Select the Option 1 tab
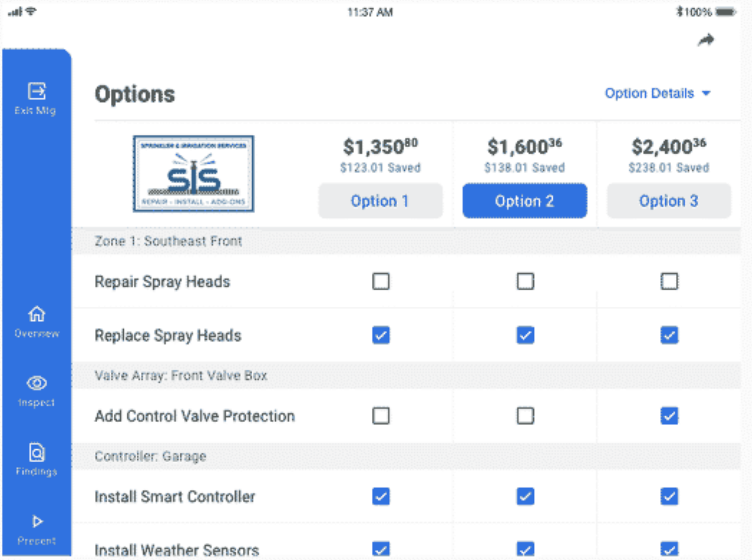The image size is (752, 560). (380, 201)
